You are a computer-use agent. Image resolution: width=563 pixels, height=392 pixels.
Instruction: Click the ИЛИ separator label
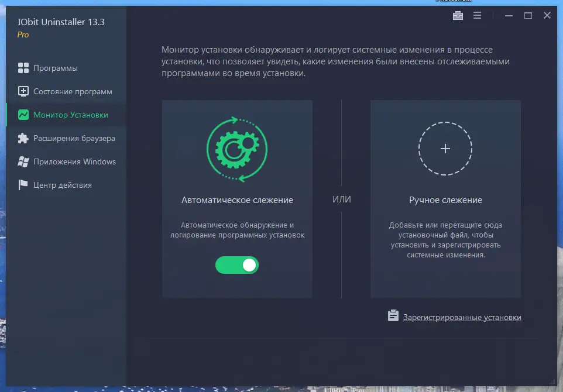tap(341, 200)
